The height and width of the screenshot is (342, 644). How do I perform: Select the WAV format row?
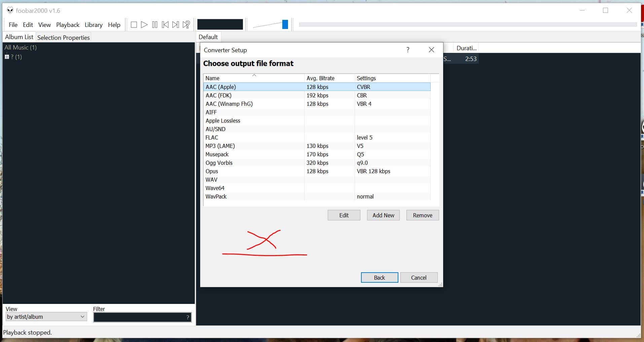tap(317, 180)
